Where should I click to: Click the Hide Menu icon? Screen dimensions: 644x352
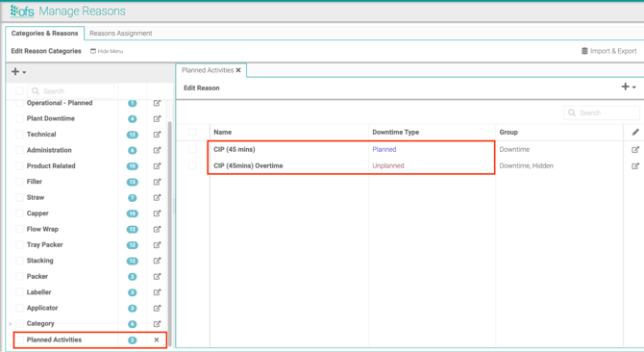[93, 51]
